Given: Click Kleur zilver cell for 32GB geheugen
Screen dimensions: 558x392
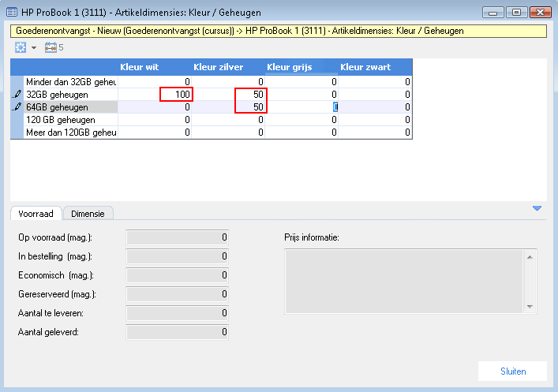Looking at the screenshot, I should point(228,95).
